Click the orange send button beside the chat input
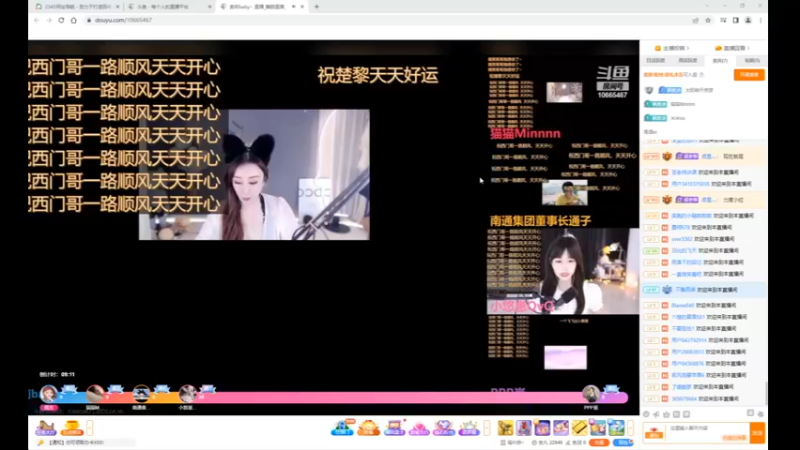Image resolution: width=800 pixels, height=450 pixels. [758, 433]
